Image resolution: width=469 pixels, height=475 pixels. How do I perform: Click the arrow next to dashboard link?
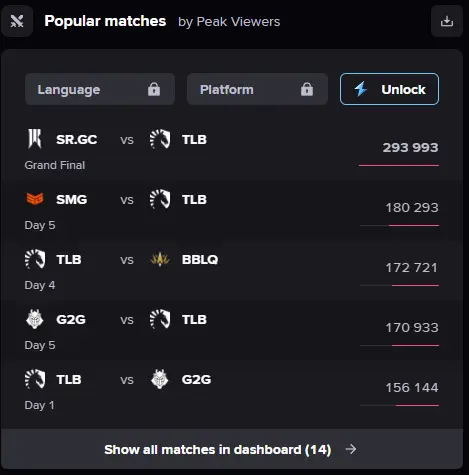pos(351,449)
